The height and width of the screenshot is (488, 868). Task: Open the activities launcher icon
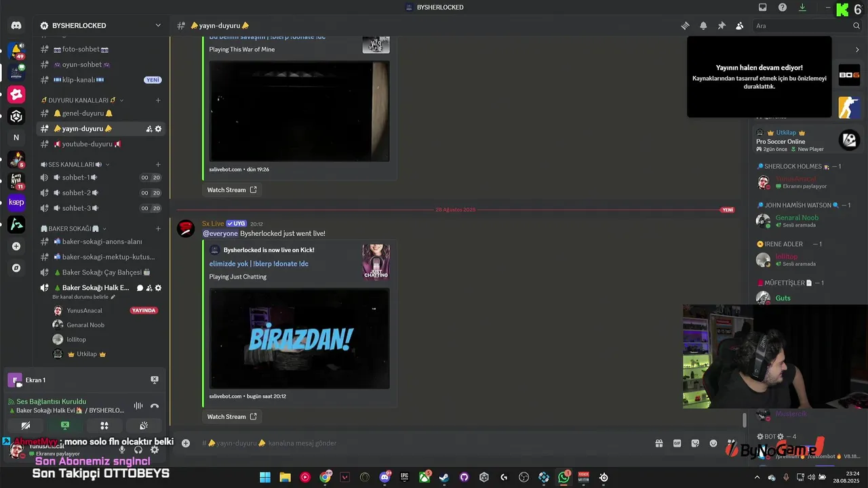coord(104,426)
